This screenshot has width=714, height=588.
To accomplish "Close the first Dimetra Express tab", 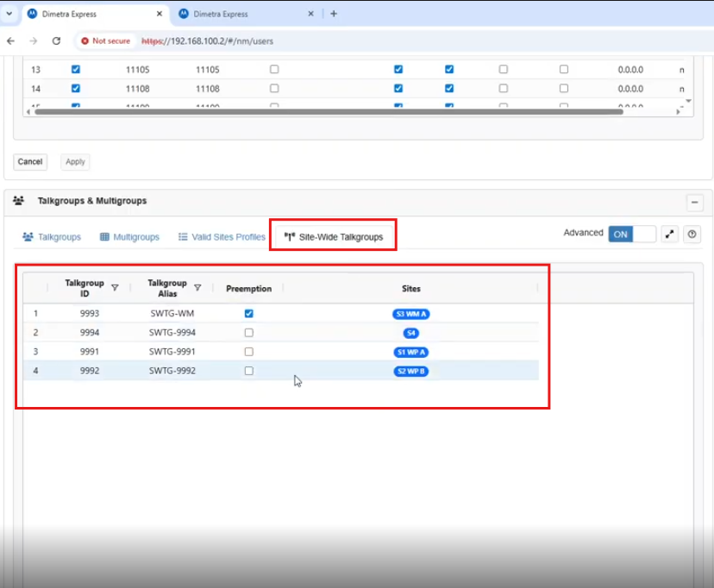I will pyautogui.click(x=160, y=14).
